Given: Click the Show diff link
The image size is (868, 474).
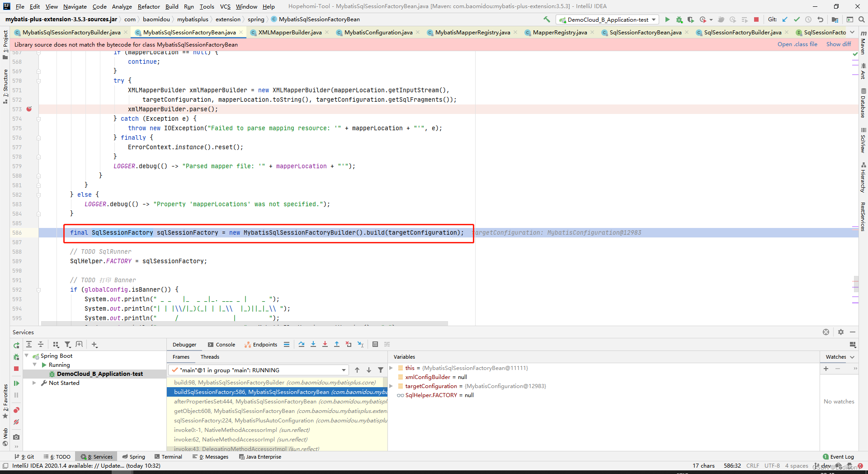Looking at the screenshot, I should (x=839, y=44).
